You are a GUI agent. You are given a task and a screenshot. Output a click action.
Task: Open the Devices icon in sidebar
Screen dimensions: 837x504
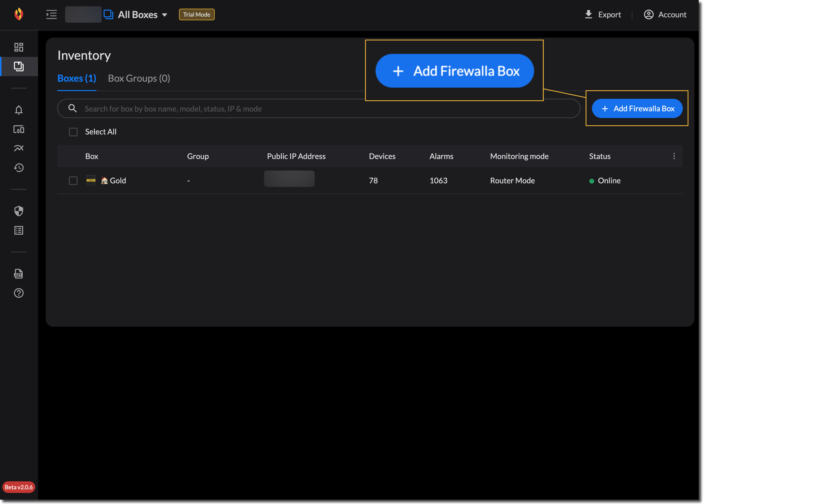pyautogui.click(x=19, y=129)
